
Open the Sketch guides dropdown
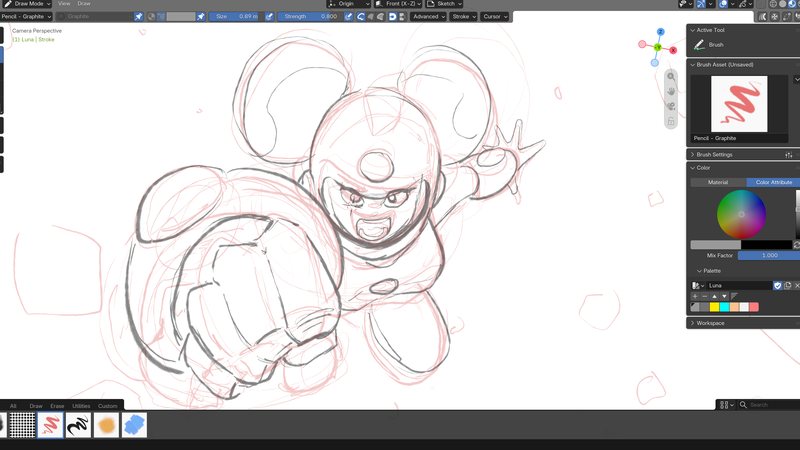tap(444, 4)
